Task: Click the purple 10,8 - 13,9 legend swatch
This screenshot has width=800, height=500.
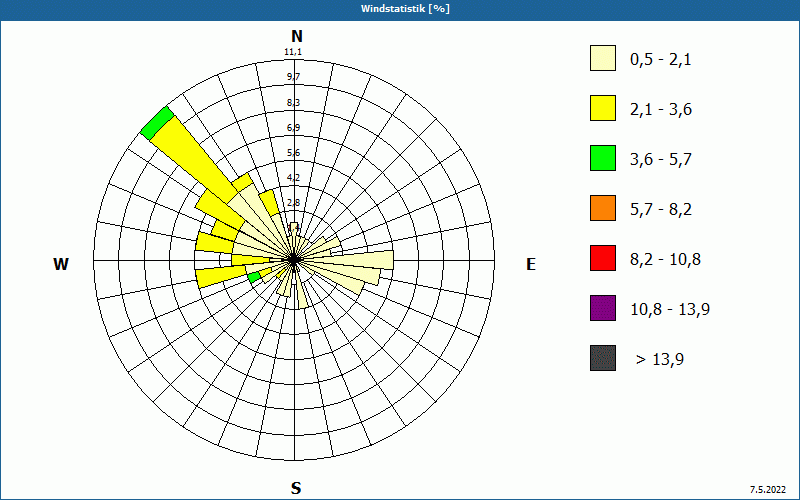Action: pyautogui.click(x=603, y=308)
